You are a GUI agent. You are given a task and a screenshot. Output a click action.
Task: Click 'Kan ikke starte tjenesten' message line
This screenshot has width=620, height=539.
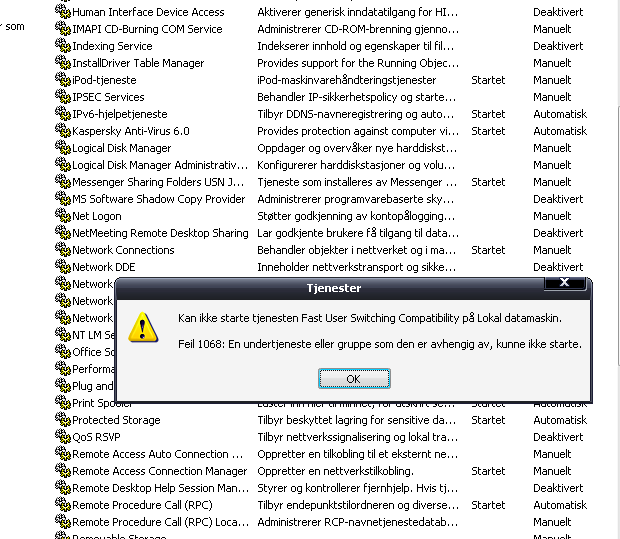[370, 318]
